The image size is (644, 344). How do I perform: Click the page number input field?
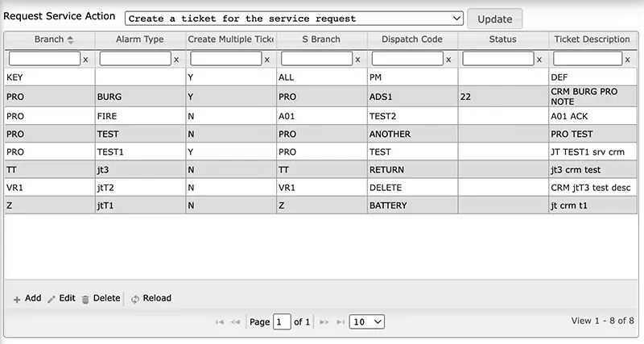(x=282, y=321)
